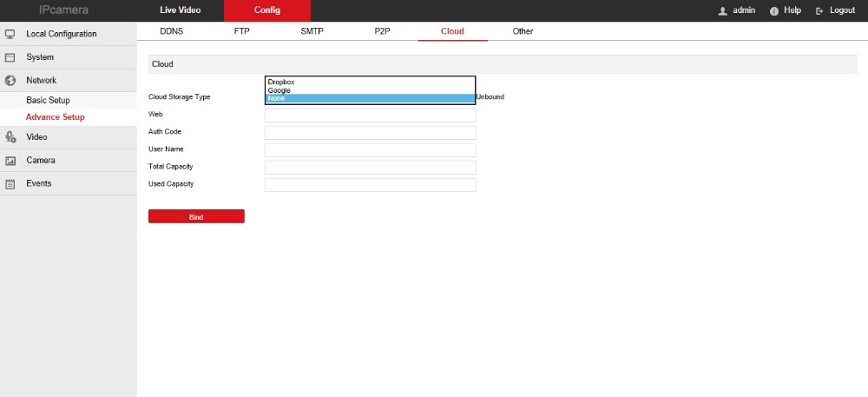The height and width of the screenshot is (397, 868).
Task: Open Local Configuration in sidebar
Action: click(68, 35)
